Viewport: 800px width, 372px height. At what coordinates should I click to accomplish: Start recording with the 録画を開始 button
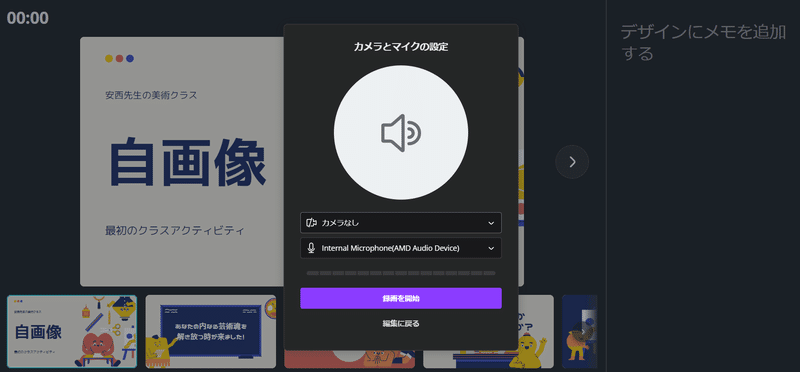[401, 299]
